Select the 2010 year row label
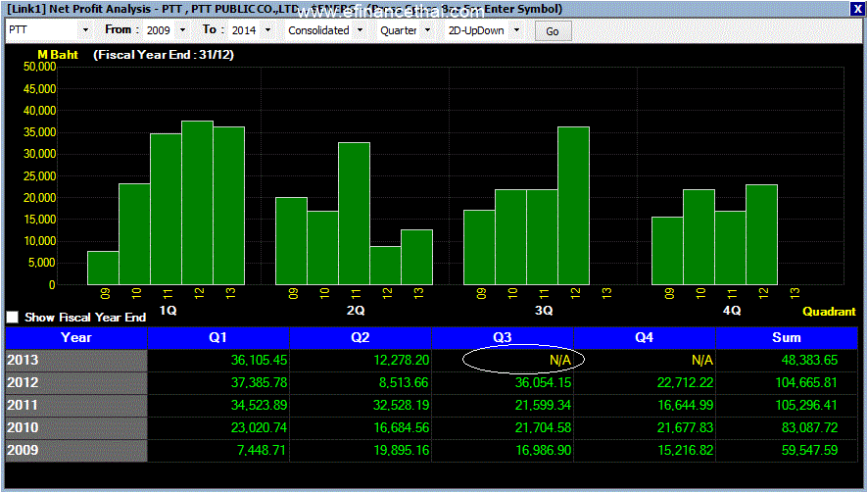 (x=76, y=428)
